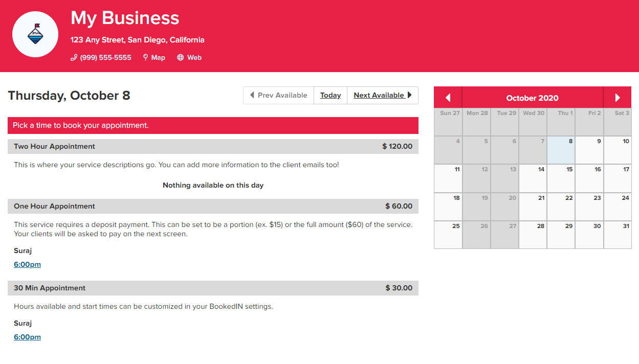639x364 pixels.
Task: Open the Web link
Action: coord(194,58)
